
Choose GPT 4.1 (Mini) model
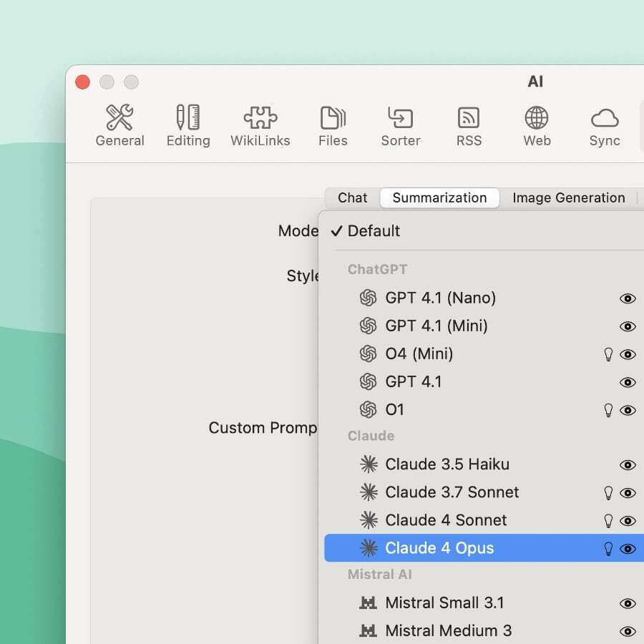click(484, 326)
